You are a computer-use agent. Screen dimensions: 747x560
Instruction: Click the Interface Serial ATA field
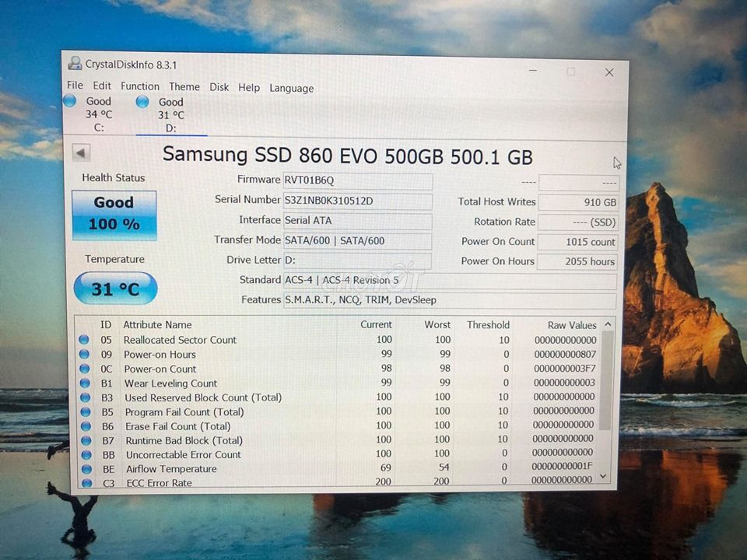(x=358, y=220)
